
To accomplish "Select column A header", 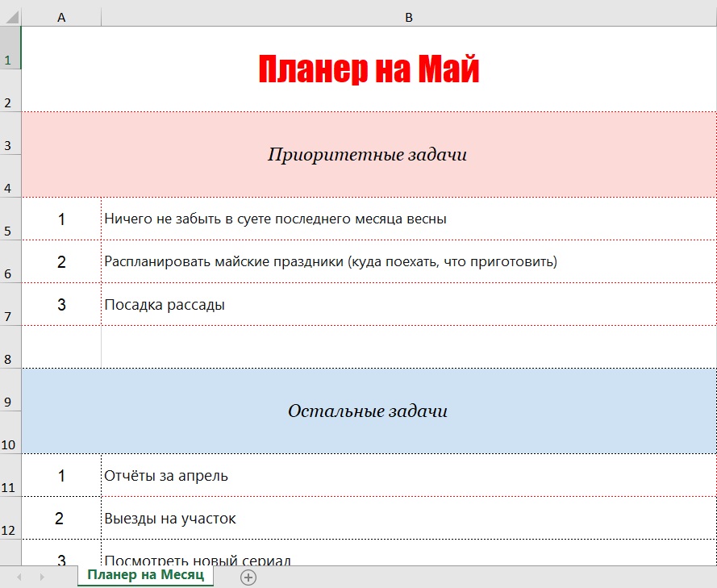I will pyautogui.click(x=61, y=17).
